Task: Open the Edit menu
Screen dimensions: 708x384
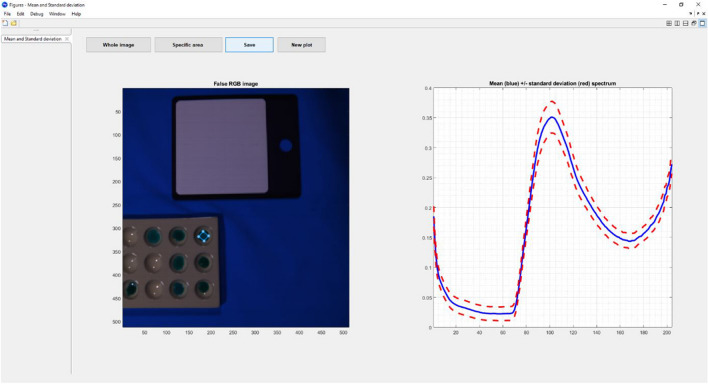Action: pyautogui.click(x=20, y=14)
